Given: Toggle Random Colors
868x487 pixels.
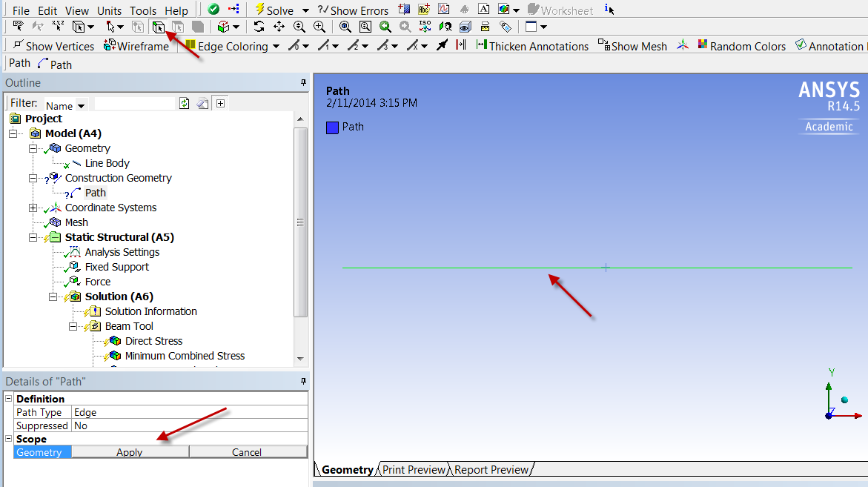Looking at the screenshot, I should tap(742, 46).
